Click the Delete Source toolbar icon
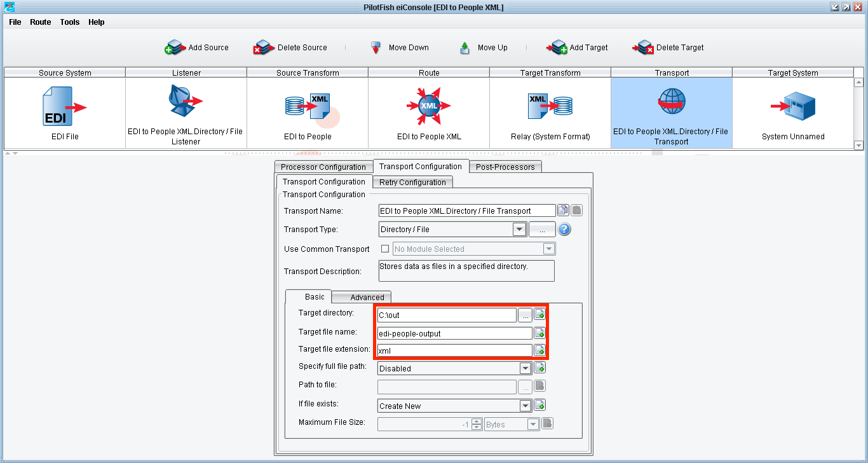This screenshot has width=868, height=463. tap(264, 48)
